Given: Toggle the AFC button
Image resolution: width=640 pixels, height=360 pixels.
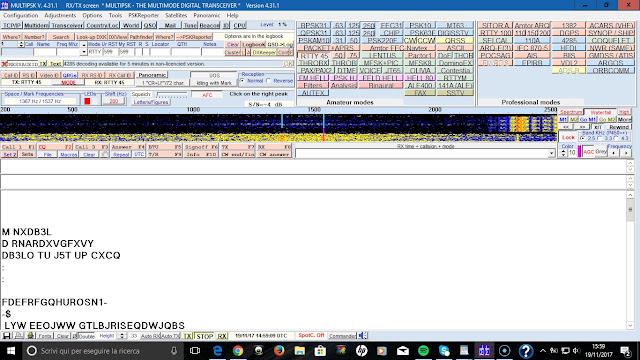Looking at the screenshot, I should tap(207, 95).
